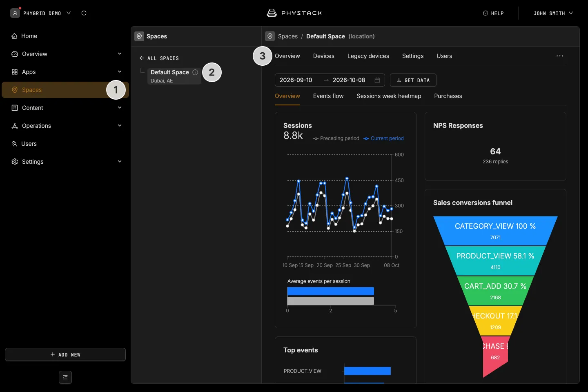Open the info icon beside Phygrid Demo

(x=84, y=13)
